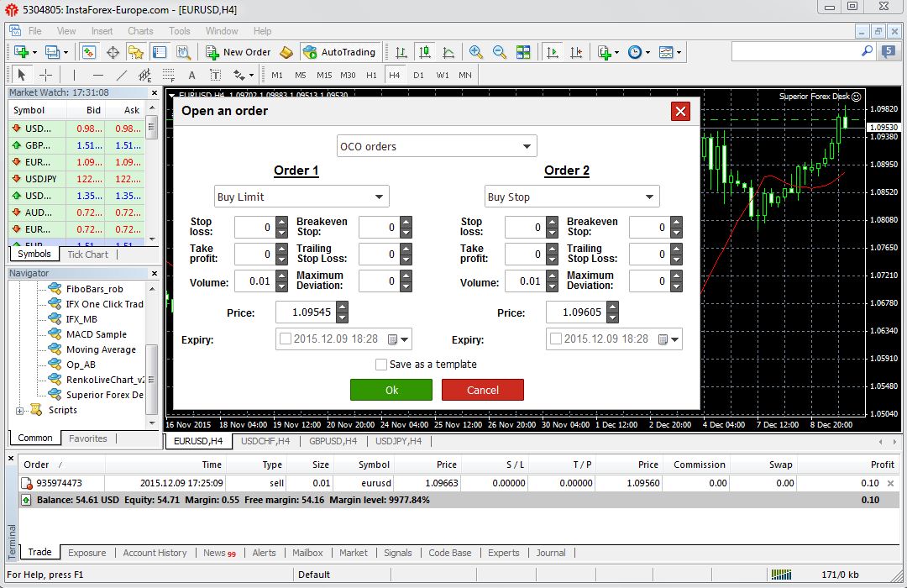The image size is (907, 588).
Task: Click the green Ok button
Action: tap(391, 390)
